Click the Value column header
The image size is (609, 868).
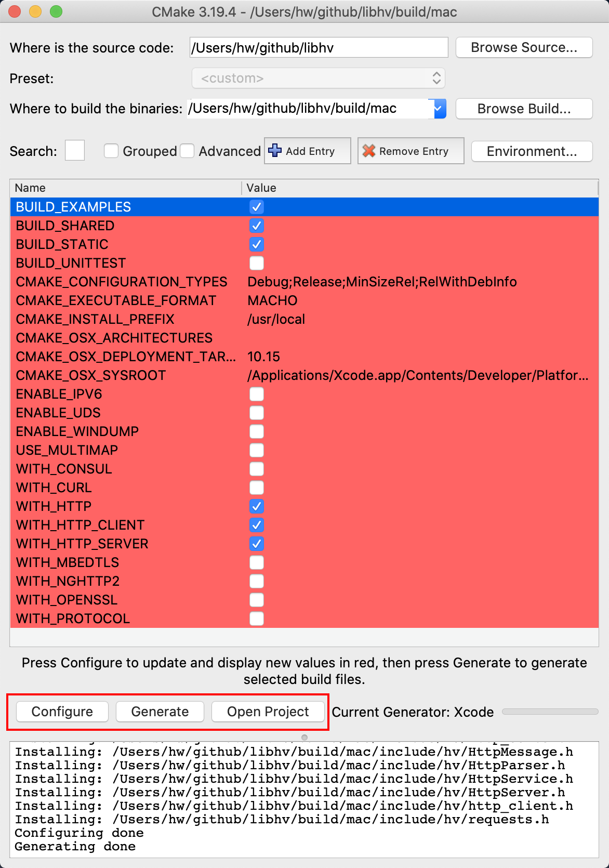[420, 188]
